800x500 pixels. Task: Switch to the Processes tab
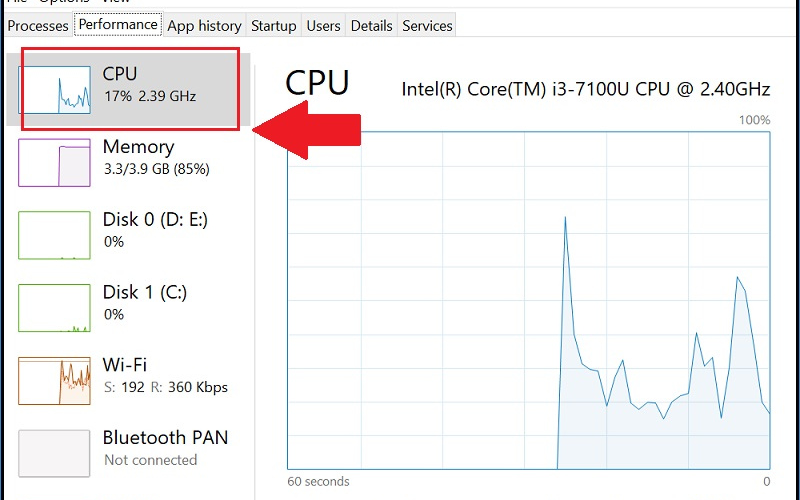pyautogui.click(x=38, y=26)
